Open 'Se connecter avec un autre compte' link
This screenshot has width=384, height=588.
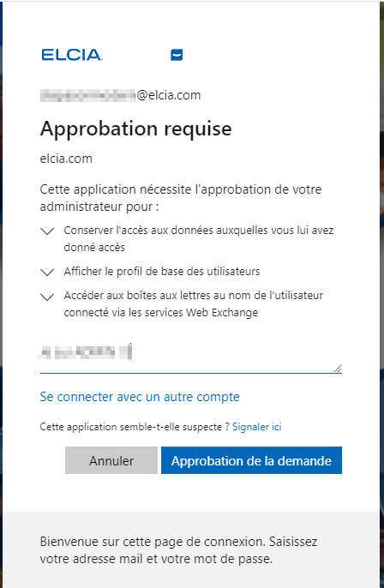[x=140, y=397]
